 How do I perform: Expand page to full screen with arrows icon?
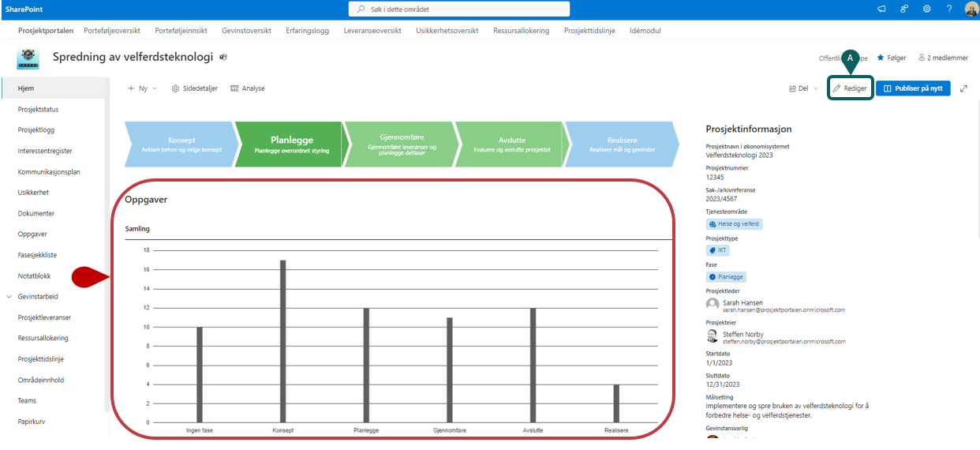click(963, 88)
